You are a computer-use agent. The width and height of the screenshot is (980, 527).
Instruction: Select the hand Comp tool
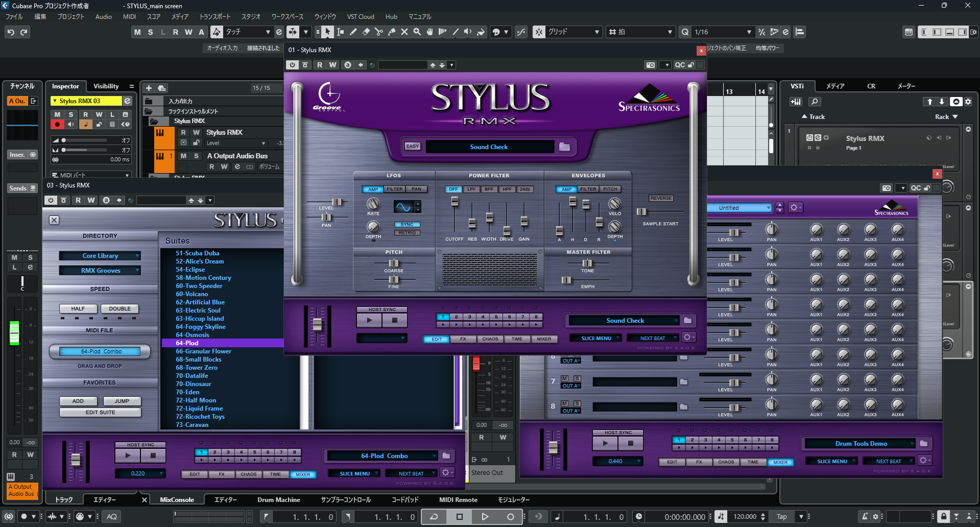pos(429,32)
